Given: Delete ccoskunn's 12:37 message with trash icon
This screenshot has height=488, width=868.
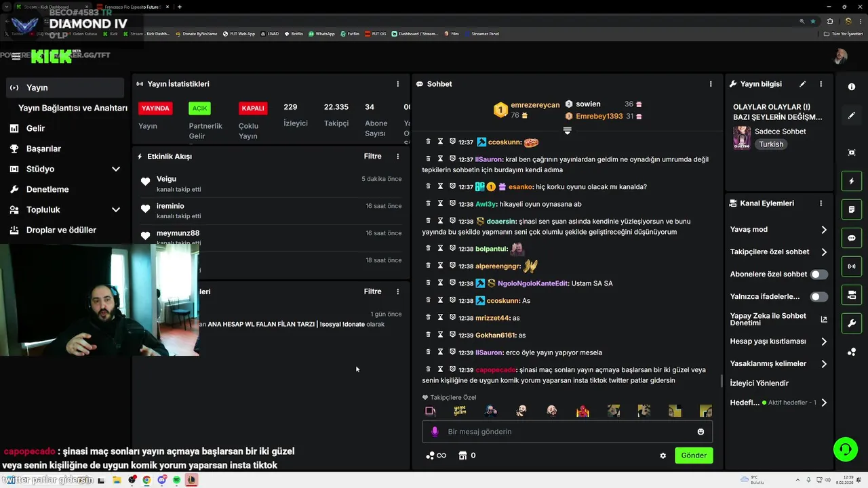Looking at the screenshot, I should click(x=428, y=142).
